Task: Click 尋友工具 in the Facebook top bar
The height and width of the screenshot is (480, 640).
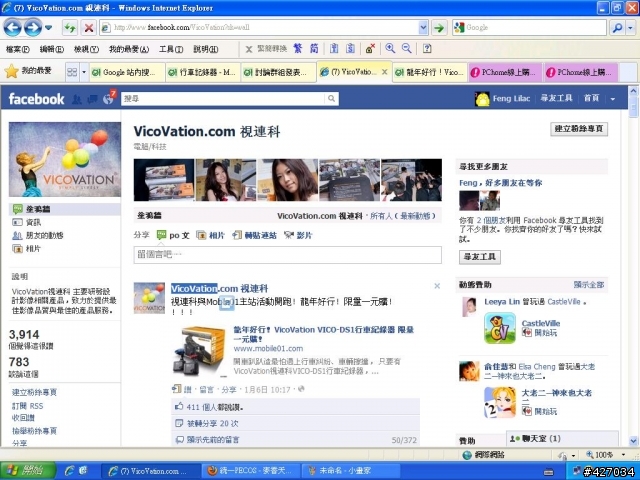Action: coord(556,98)
